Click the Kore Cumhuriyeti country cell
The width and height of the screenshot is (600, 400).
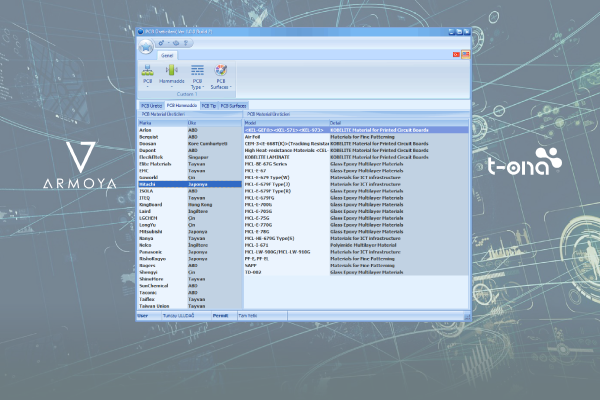tap(214, 144)
